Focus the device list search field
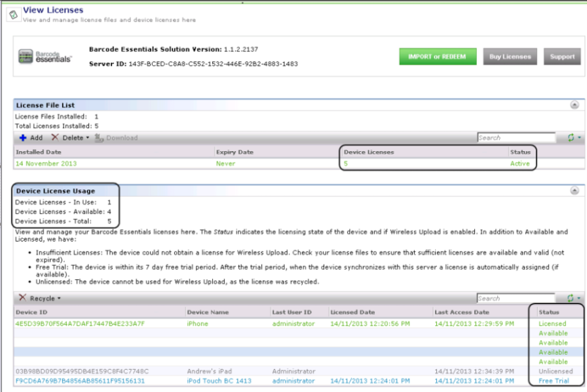The width and height of the screenshot is (587, 392). tap(515, 298)
